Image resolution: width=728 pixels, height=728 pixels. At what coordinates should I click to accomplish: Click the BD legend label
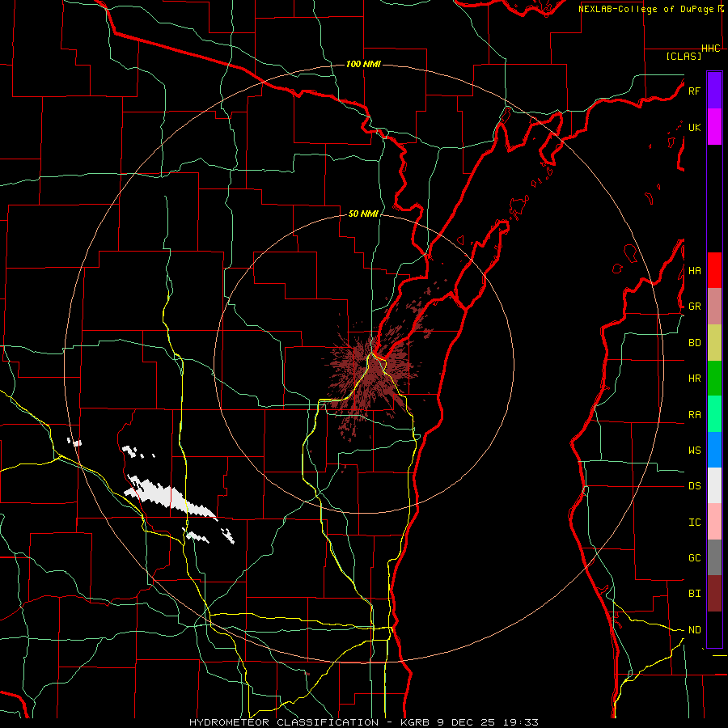click(694, 343)
